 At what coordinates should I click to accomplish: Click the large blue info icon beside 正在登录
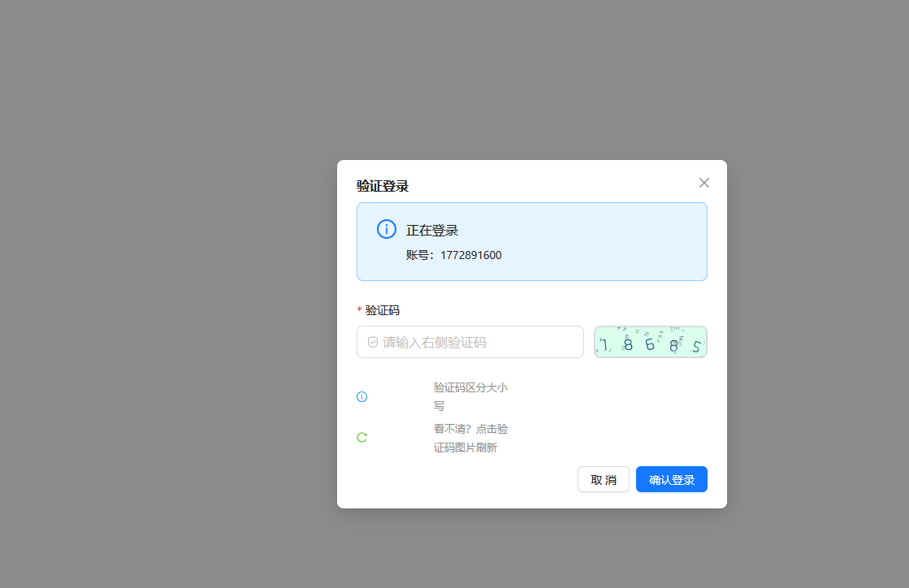387,229
